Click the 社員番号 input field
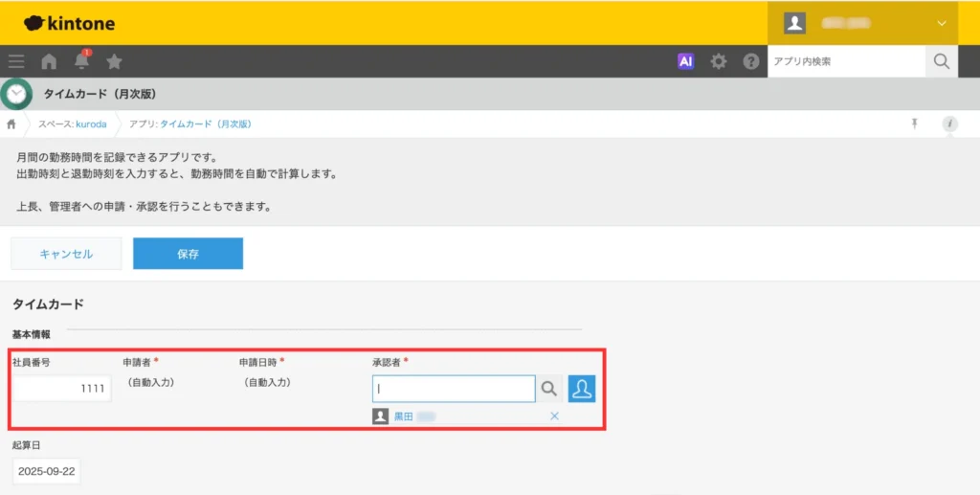The width and height of the screenshot is (980, 495). coord(61,389)
